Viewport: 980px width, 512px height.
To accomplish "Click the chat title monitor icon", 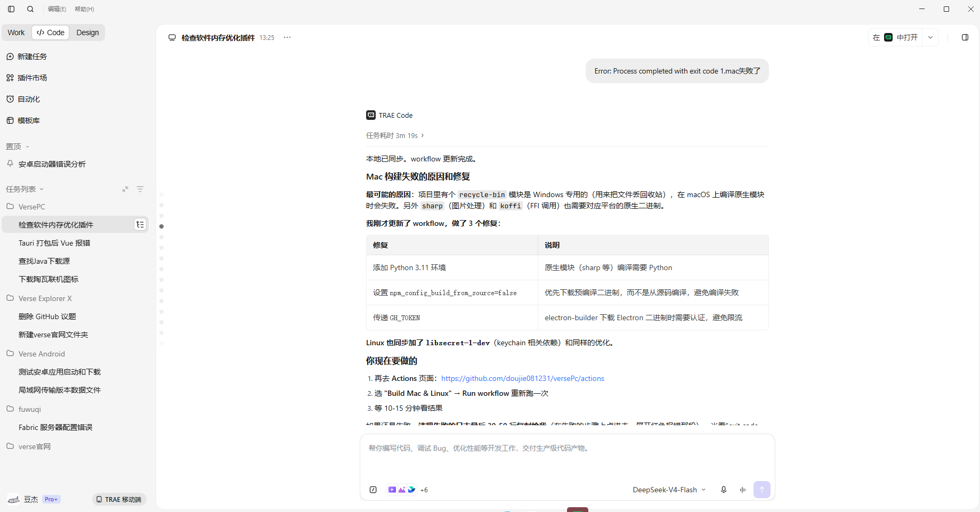I will click(x=172, y=37).
